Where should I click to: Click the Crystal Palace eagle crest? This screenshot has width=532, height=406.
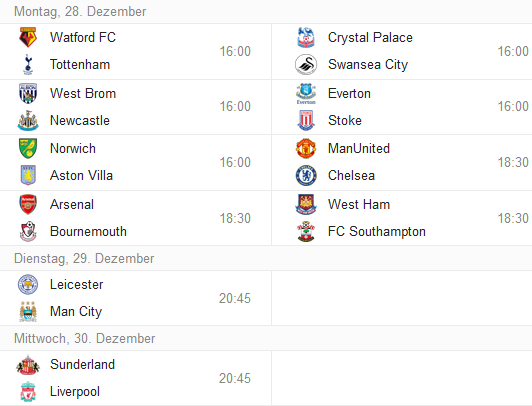click(306, 37)
